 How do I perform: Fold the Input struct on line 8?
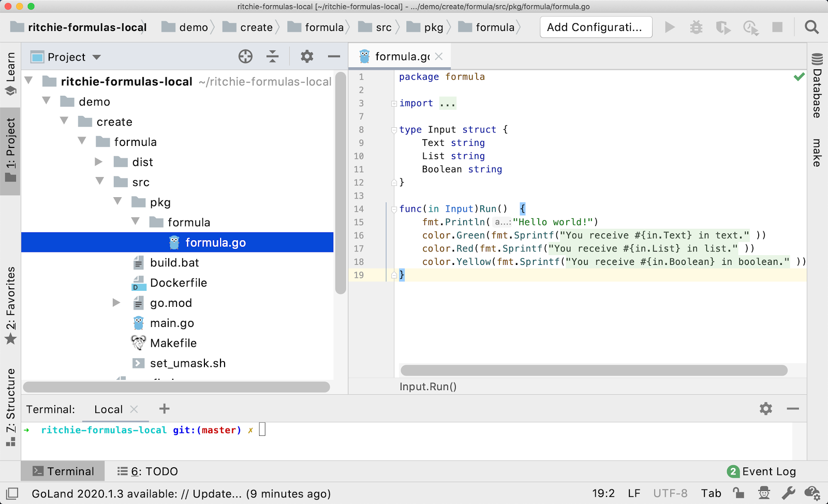click(394, 130)
